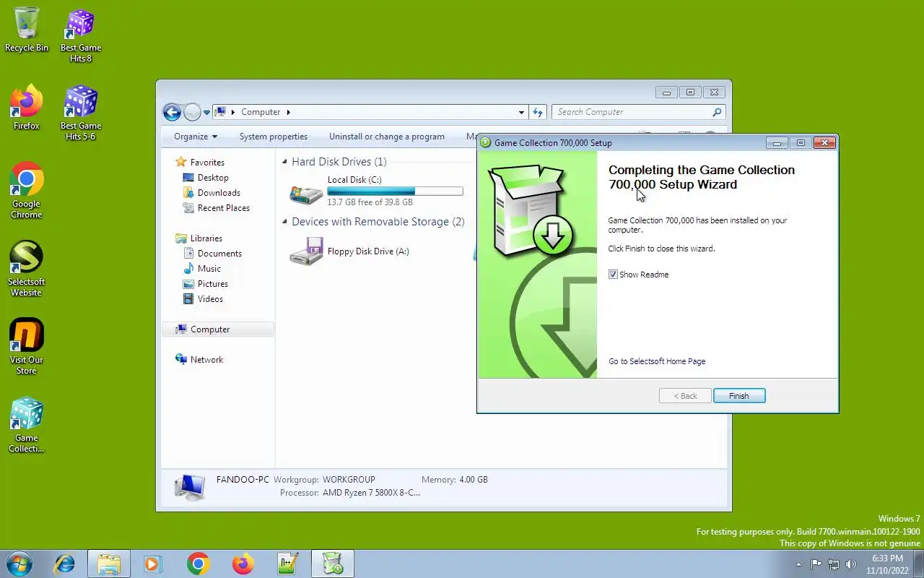924x578 pixels.
Task: Uncheck the Show Readme checkbox
Action: (x=613, y=275)
